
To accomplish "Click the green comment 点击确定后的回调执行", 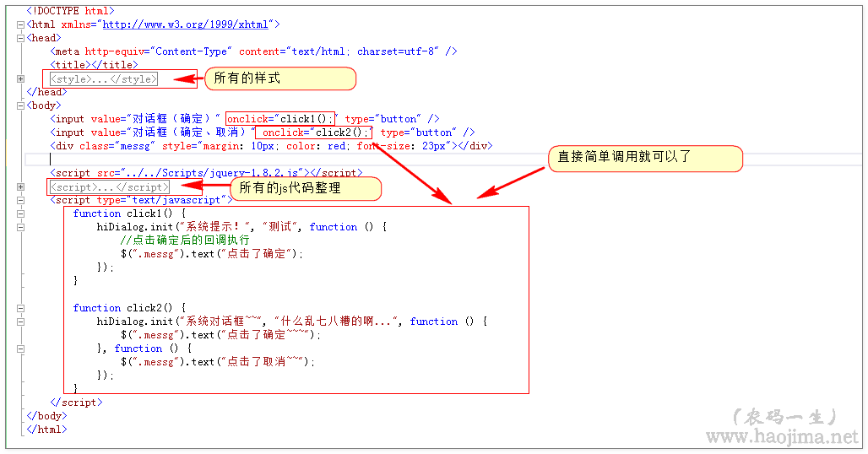I will coord(185,241).
